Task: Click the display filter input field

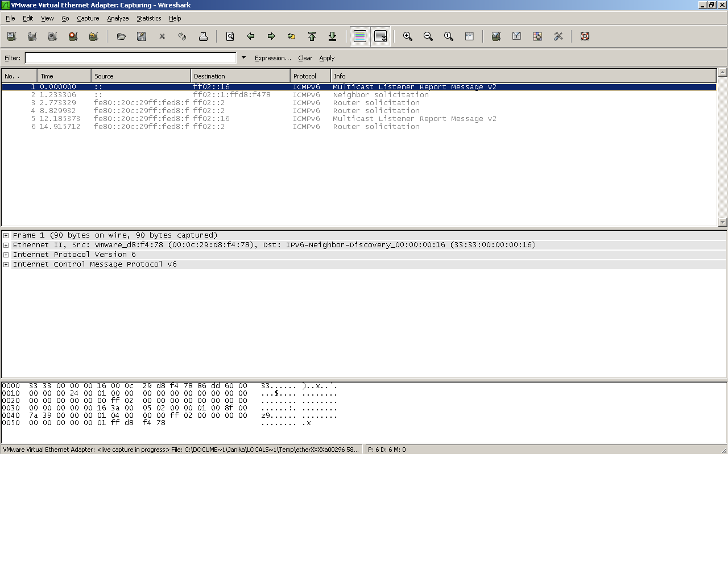Action: tap(130, 58)
